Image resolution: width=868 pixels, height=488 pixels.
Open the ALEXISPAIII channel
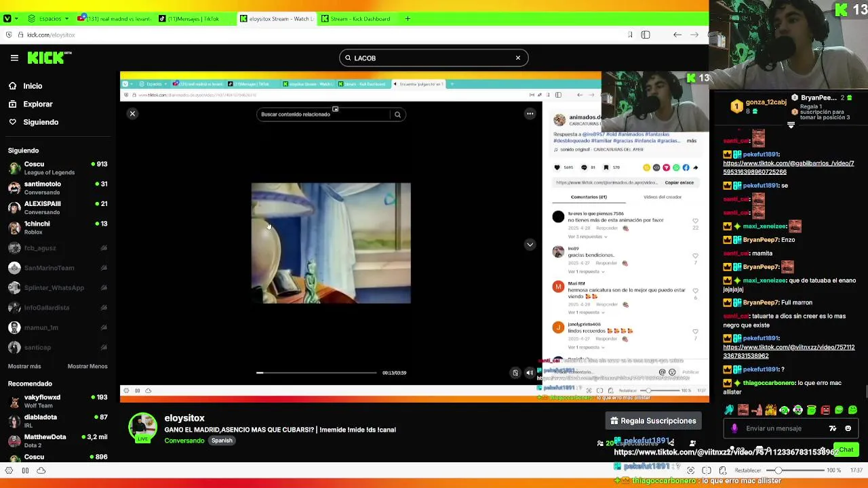(x=58, y=207)
